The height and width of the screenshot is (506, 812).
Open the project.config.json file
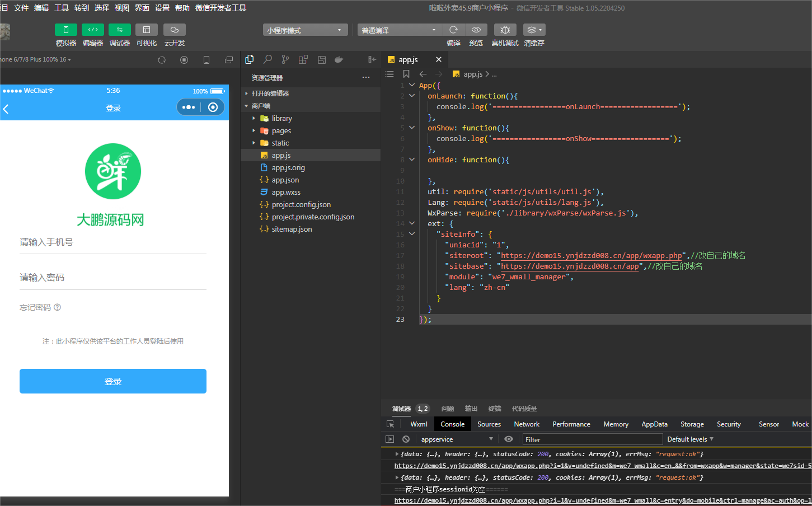301,205
